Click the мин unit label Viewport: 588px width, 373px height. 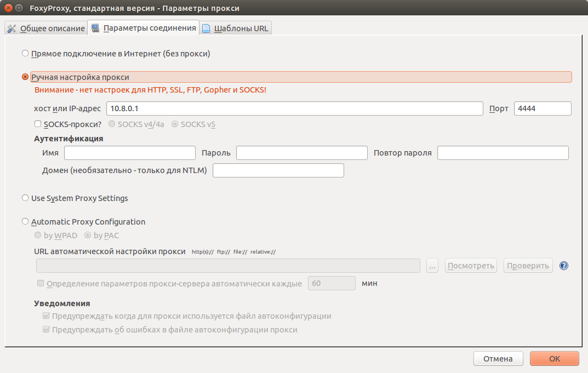point(369,283)
